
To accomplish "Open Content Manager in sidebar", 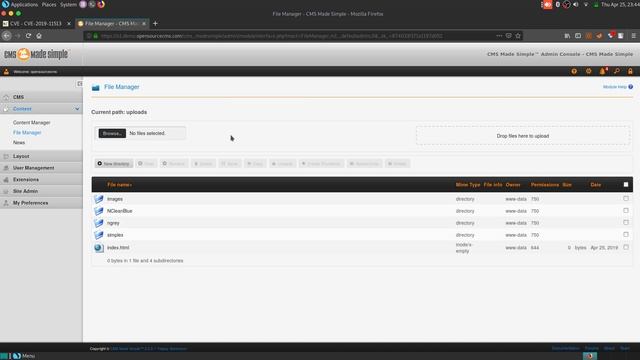I will coord(31,122).
